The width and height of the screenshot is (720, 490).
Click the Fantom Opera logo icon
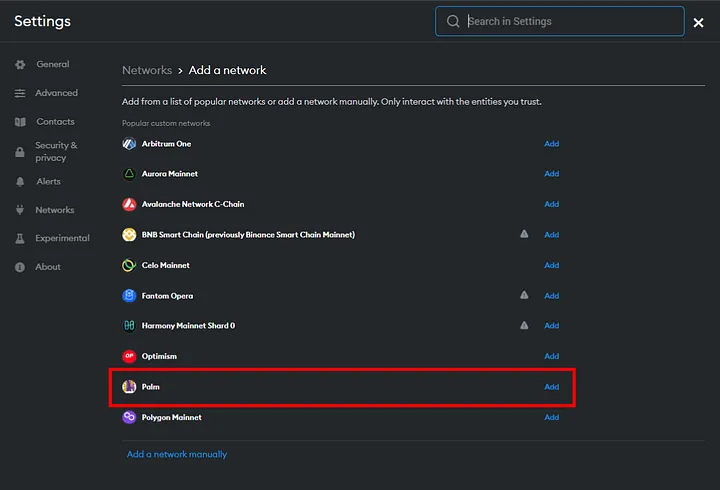pyautogui.click(x=129, y=296)
